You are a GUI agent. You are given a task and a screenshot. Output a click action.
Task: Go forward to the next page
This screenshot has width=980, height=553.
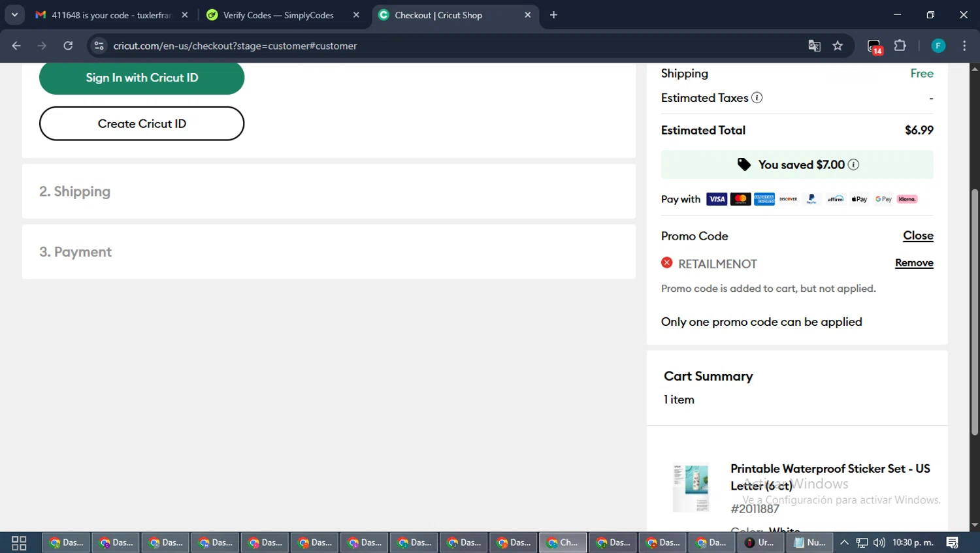(42, 46)
